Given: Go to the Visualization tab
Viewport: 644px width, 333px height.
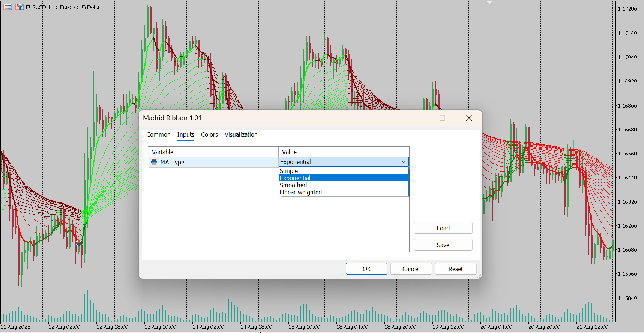Looking at the screenshot, I should (241, 134).
